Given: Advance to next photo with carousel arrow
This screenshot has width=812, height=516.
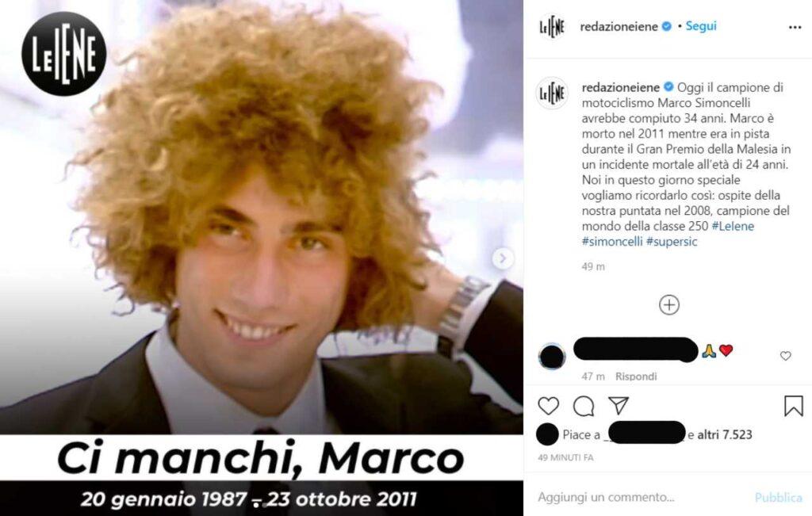Looking at the screenshot, I should point(502,258).
